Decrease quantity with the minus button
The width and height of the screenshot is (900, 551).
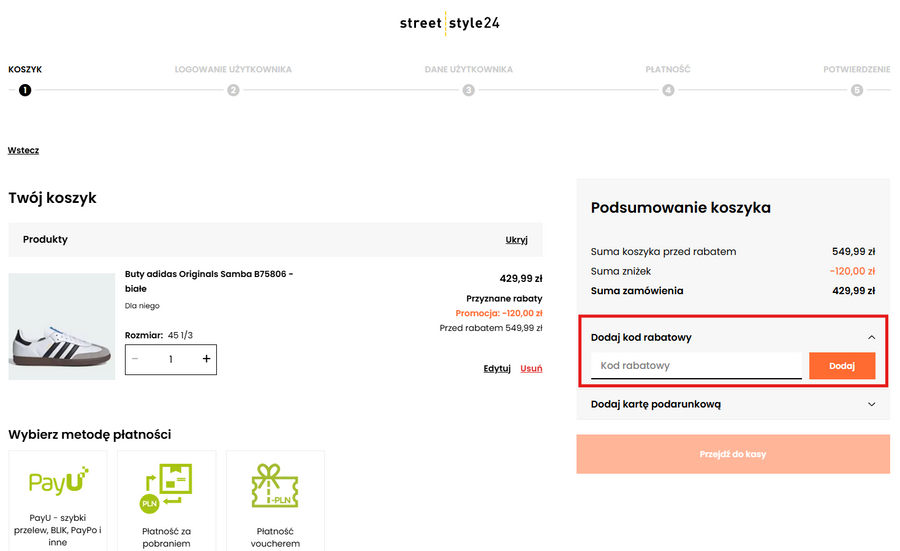click(135, 359)
